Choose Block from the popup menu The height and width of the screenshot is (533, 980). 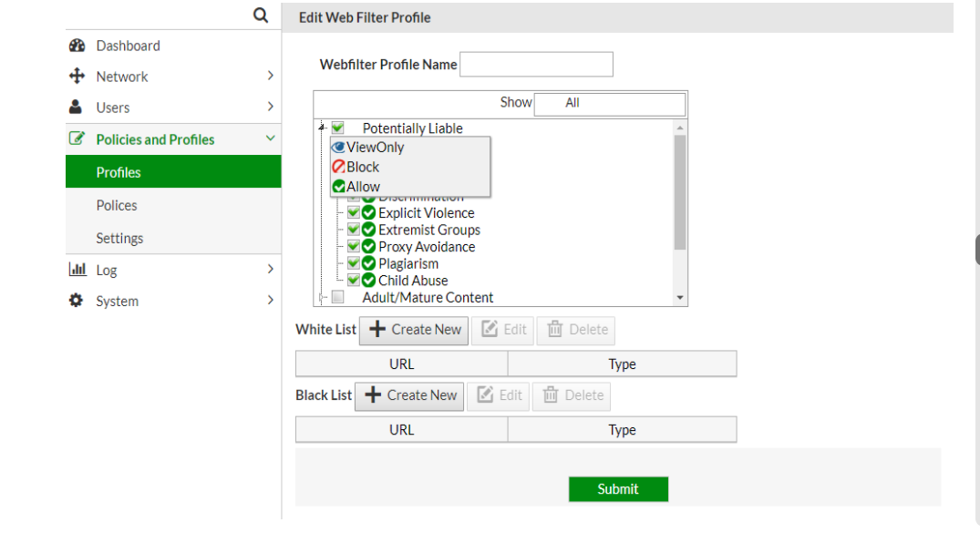click(x=410, y=167)
